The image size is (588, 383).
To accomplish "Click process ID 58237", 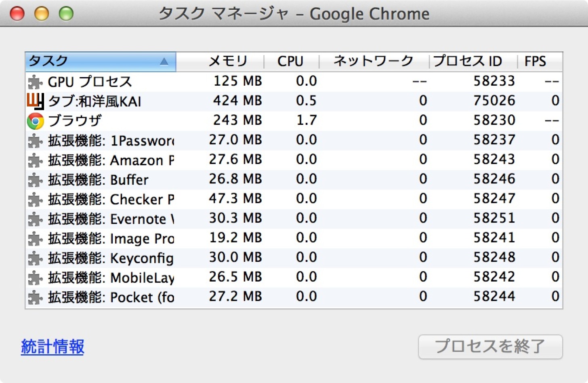I will (494, 139).
